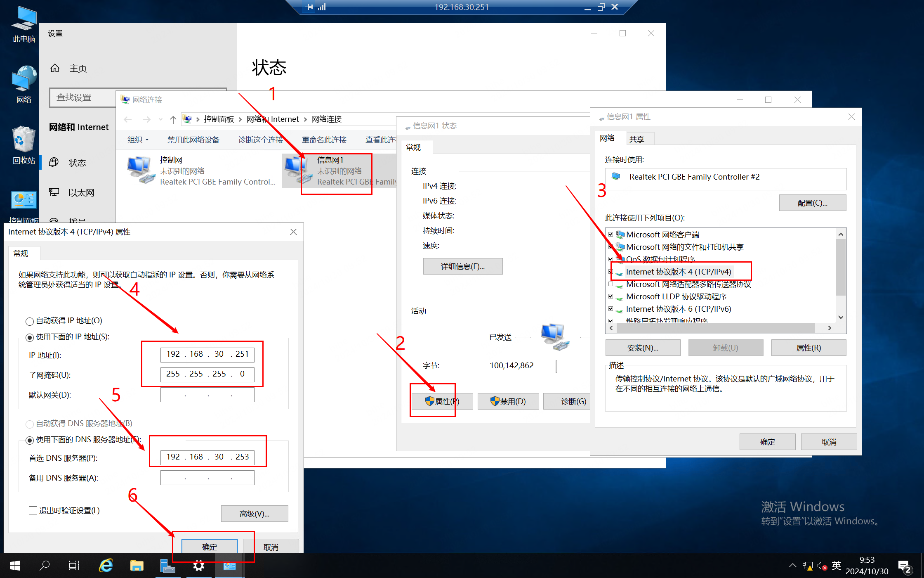Expand the 组织 dropdown menu
This screenshot has width=924, height=578.
click(138, 140)
